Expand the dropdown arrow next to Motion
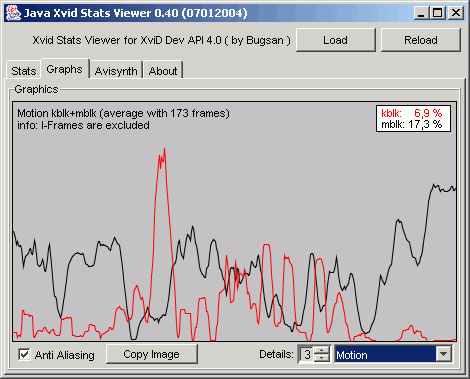The width and height of the screenshot is (470, 379). [444, 354]
